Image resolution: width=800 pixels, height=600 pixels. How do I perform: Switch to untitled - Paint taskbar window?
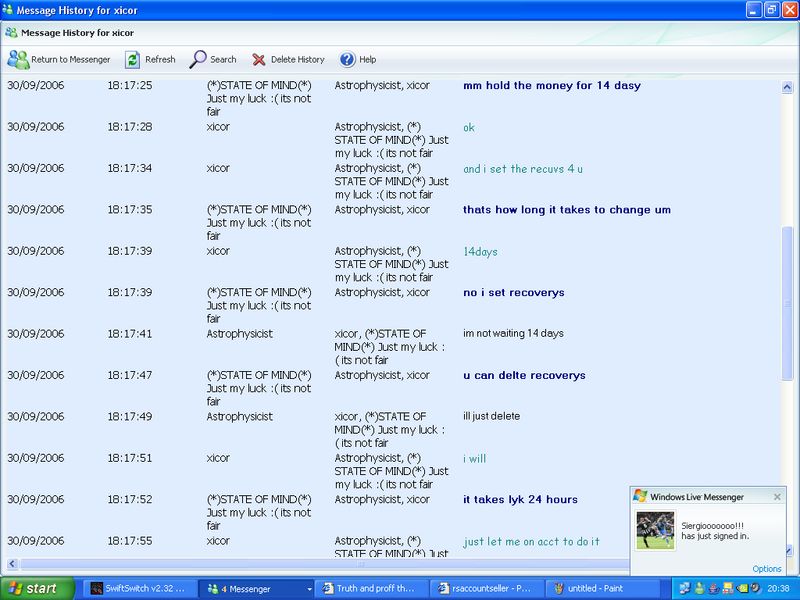pyautogui.click(x=604, y=589)
